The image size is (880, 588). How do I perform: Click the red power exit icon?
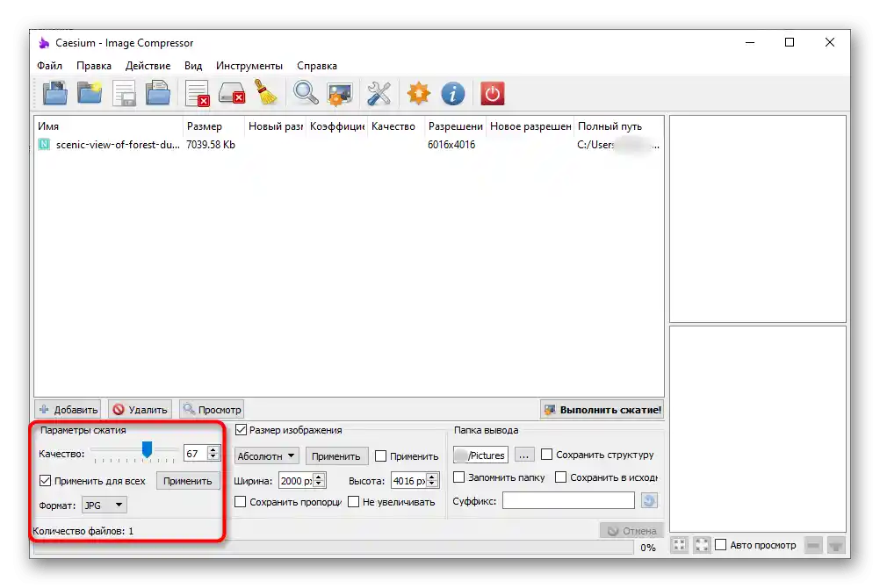pos(492,93)
